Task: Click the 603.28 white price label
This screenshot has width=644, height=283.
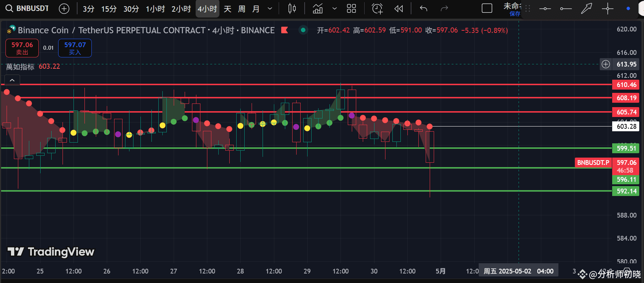Action: click(x=626, y=127)
